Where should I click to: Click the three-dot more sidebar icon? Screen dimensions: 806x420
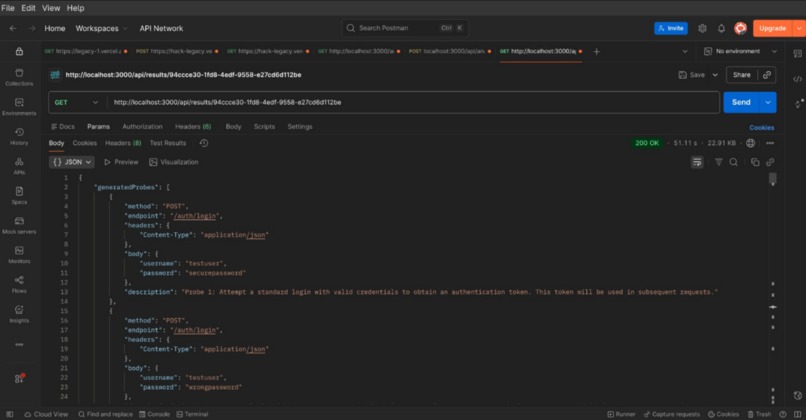19,344
